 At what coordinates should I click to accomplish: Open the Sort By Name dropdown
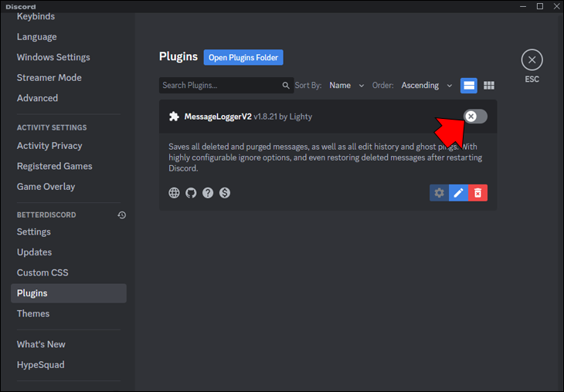point(347,86)
